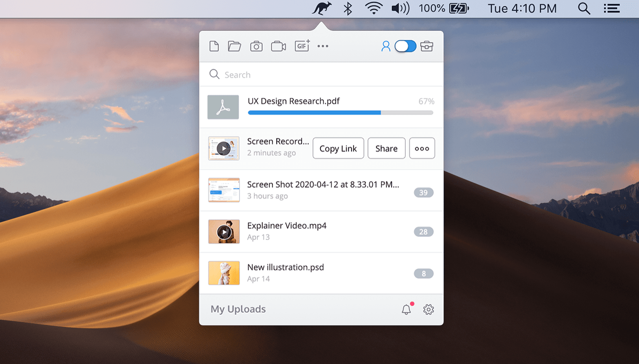Click the Copy Link button

pos(338,148)
